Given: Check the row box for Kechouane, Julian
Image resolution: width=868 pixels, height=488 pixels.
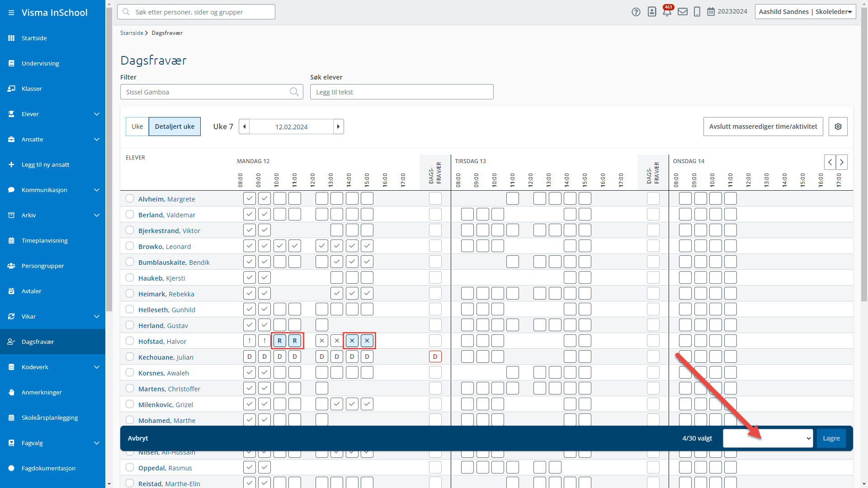Looking at the screenshot, I should point(130,357).
